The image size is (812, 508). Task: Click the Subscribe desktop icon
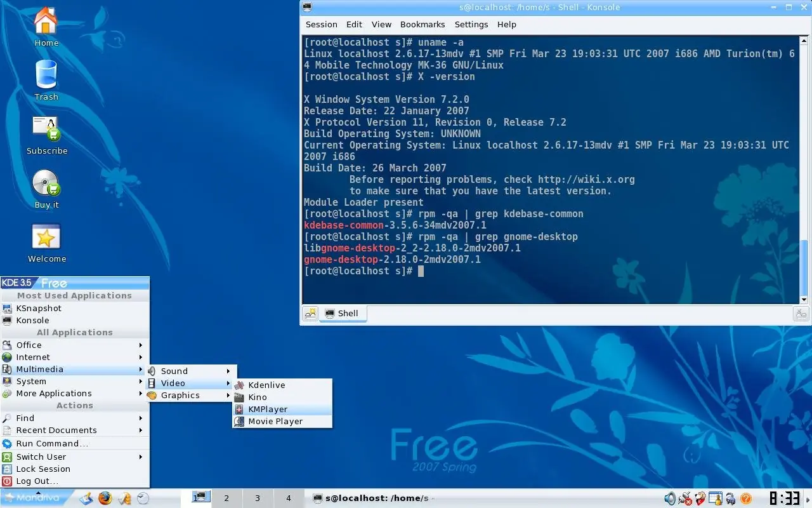[x=46, y=135]
